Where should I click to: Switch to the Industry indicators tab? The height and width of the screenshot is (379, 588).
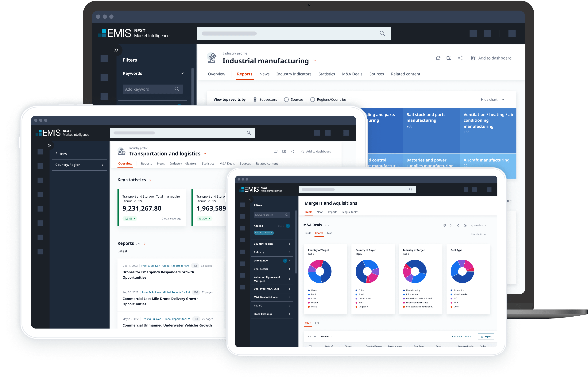(294, 74)
